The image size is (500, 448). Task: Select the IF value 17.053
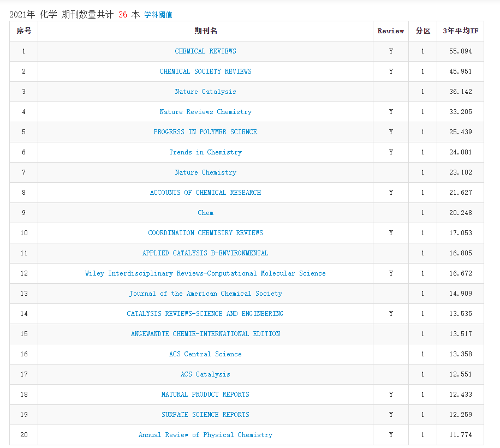click(461, 233)
